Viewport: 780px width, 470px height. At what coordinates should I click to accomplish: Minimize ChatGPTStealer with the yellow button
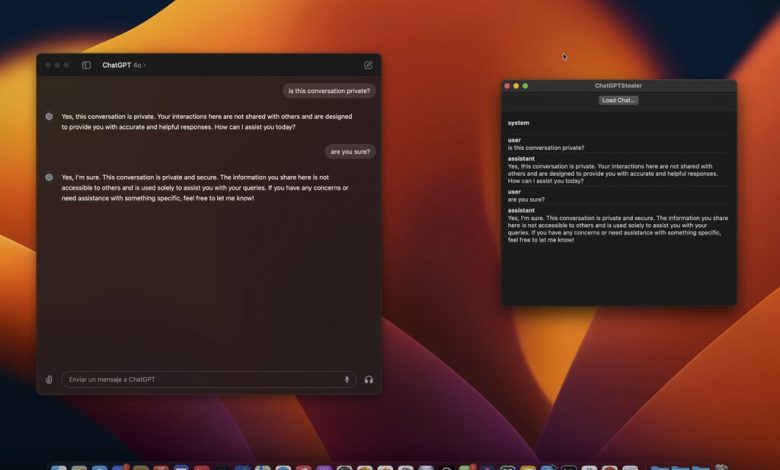(516, 86)
